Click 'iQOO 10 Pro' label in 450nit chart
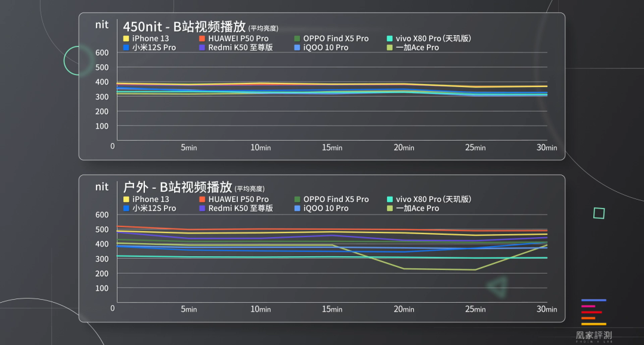This screenshot has height=345, width=644. coord(326,48)
